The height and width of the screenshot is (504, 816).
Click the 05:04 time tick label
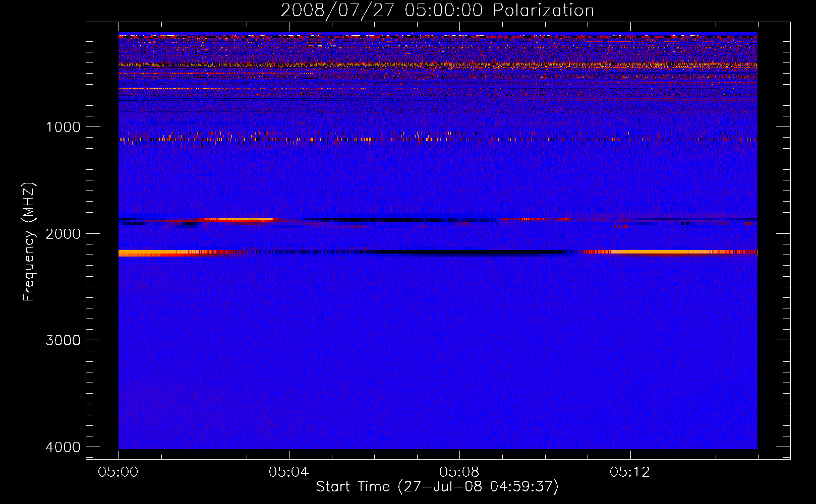tap(289, 472)
